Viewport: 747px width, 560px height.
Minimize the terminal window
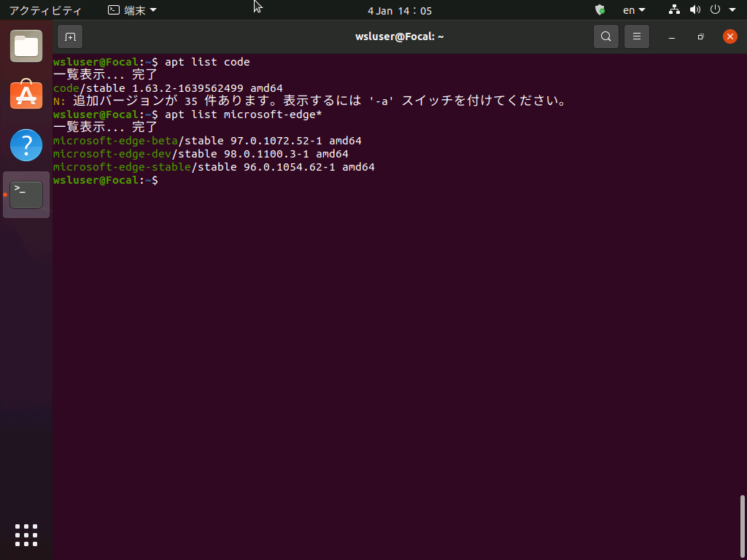672,37
